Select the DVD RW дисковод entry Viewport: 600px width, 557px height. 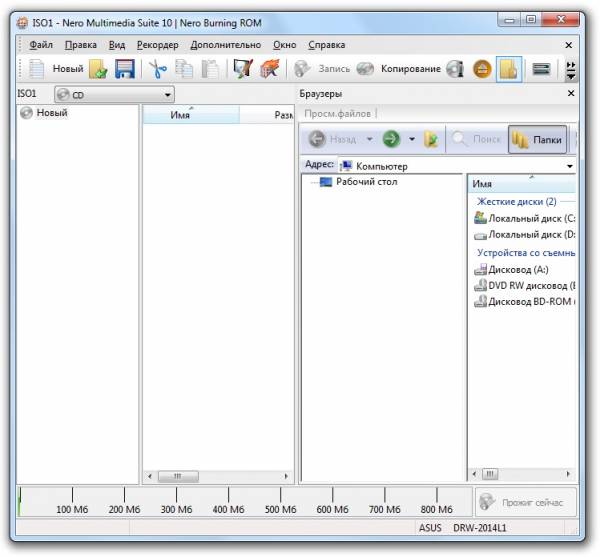coord(525,286)
